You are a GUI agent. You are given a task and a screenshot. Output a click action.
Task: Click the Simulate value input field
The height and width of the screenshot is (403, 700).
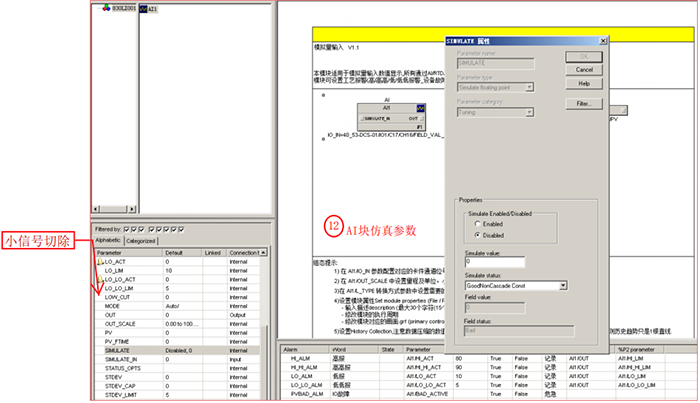coord(496,262)
